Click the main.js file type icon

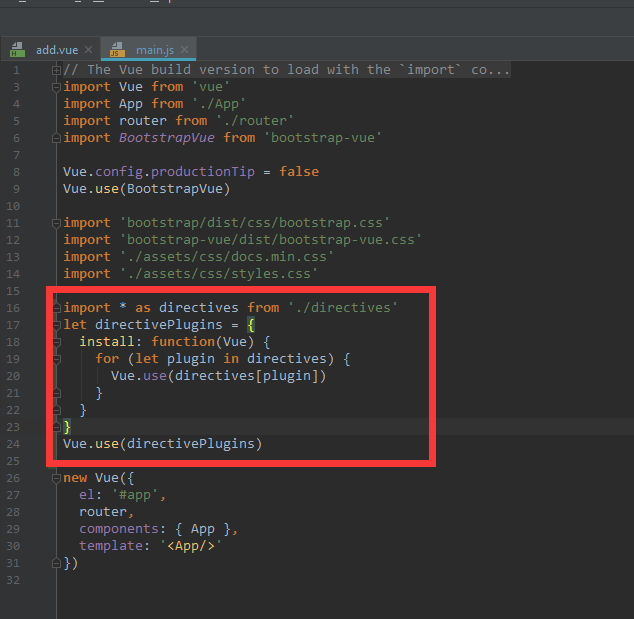tap(118, 49)
